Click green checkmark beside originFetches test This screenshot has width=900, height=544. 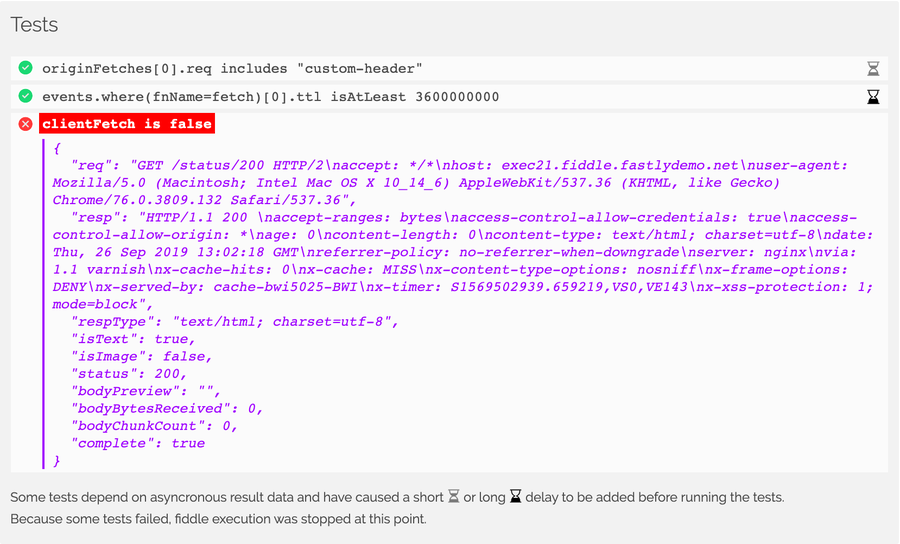click(25, 68)
